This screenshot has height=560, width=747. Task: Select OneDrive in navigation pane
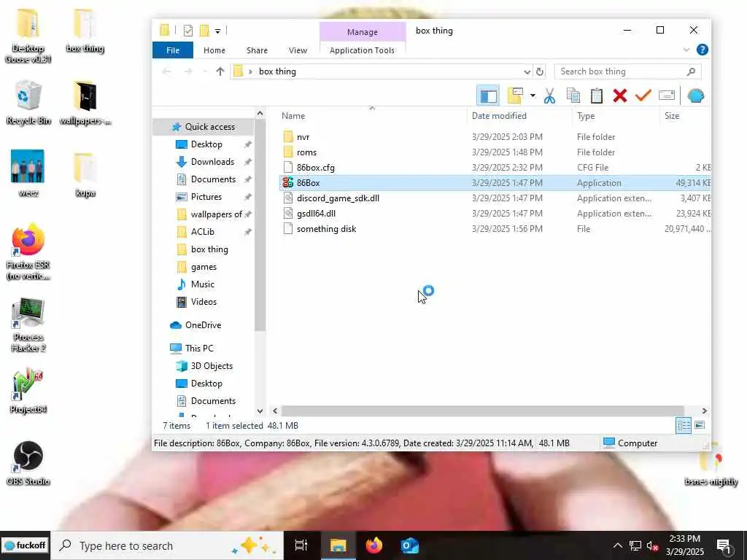click(203, 325)
